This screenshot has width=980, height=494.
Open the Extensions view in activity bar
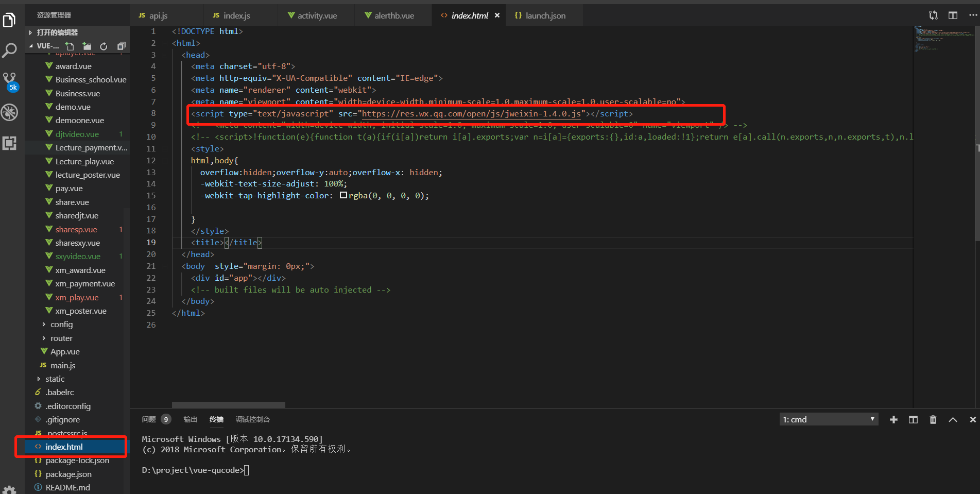tap(9, 143)
